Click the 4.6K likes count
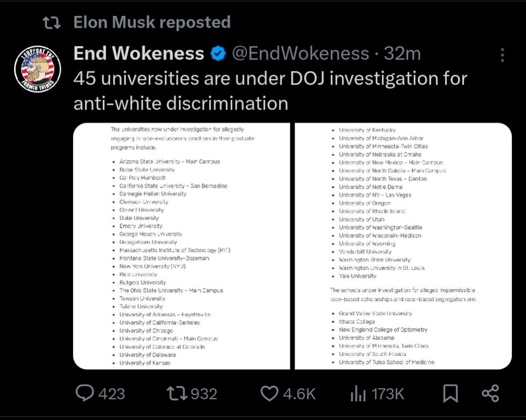 click(x=299, y=394)
